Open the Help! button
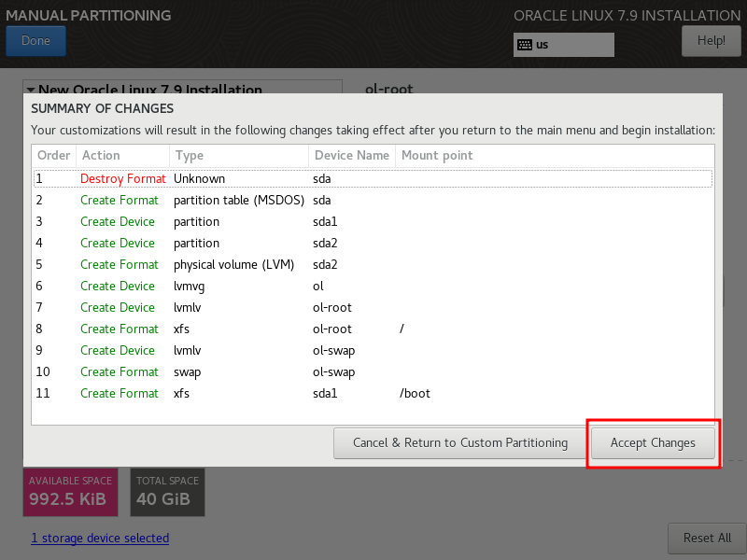Image resolution: width=747 pixels, height=560 pixels. click(x=711, y=41)
